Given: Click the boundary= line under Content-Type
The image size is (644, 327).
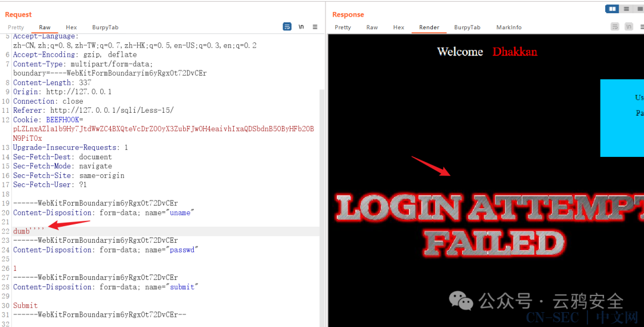Looking at the screenshot, I should coord(110,73).
